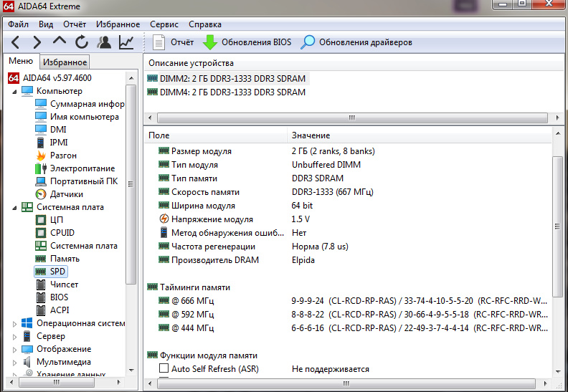Switch to the Избранное sidebar tab
Screen dimensions: 568x392
pos(65,62)
